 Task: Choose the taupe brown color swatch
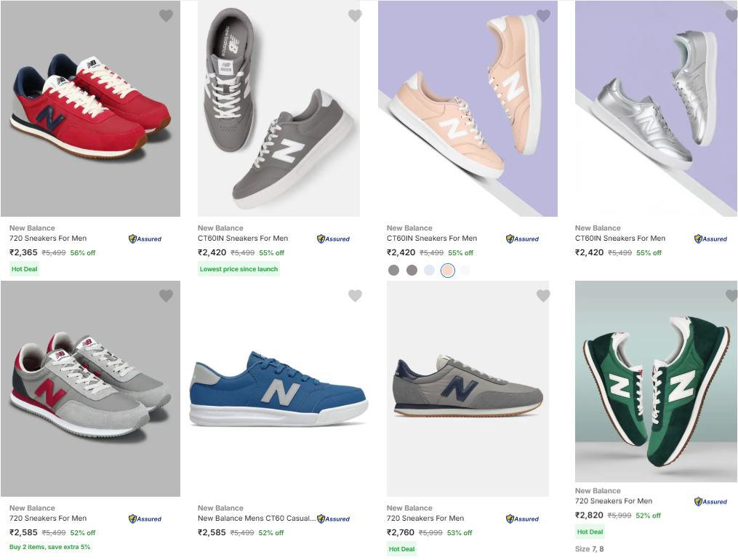(412, 271)
